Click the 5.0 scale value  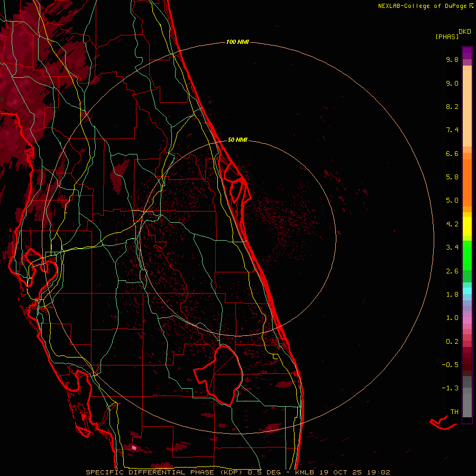(x=452, y=200)
